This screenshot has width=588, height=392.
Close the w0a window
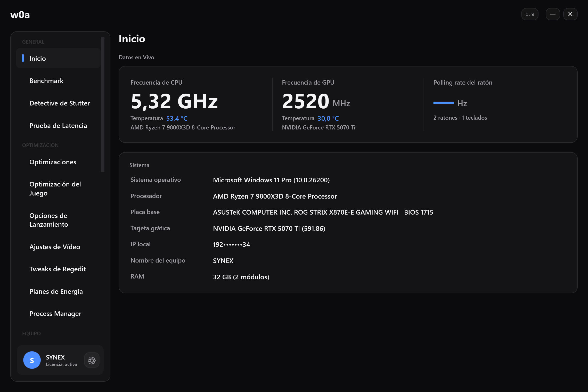(570, 14)
